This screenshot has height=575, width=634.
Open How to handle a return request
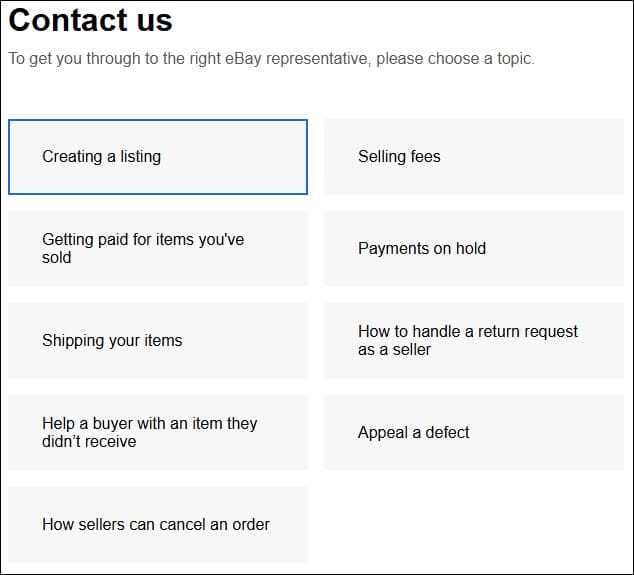(473, 341)
